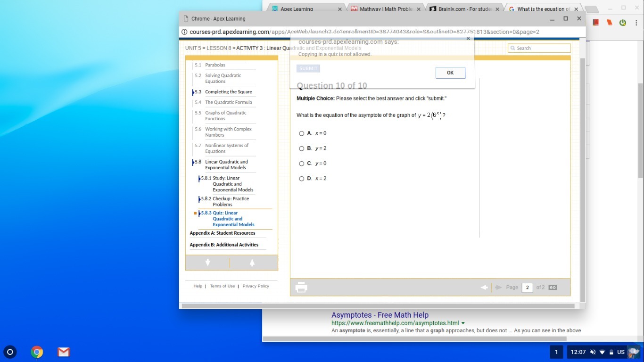Select answer C, y = 0
644x362 pixels.
tap(302, 164)
